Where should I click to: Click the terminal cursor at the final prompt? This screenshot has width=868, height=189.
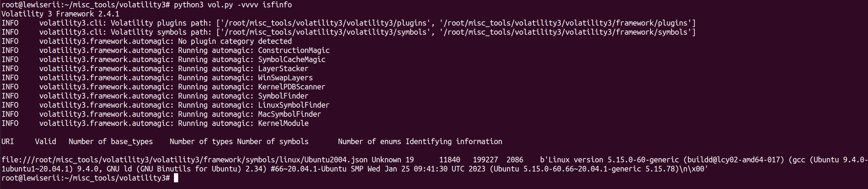176,178
